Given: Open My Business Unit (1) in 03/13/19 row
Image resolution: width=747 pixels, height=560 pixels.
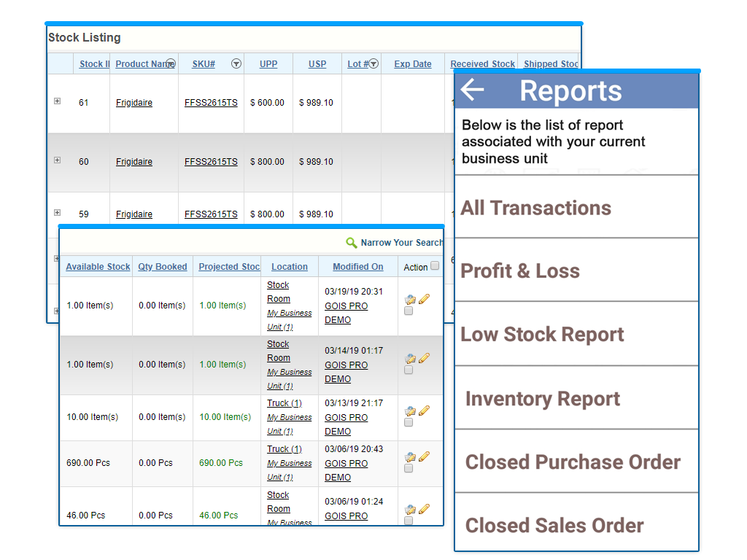Looking at the screenshot, I should (289, 424).
